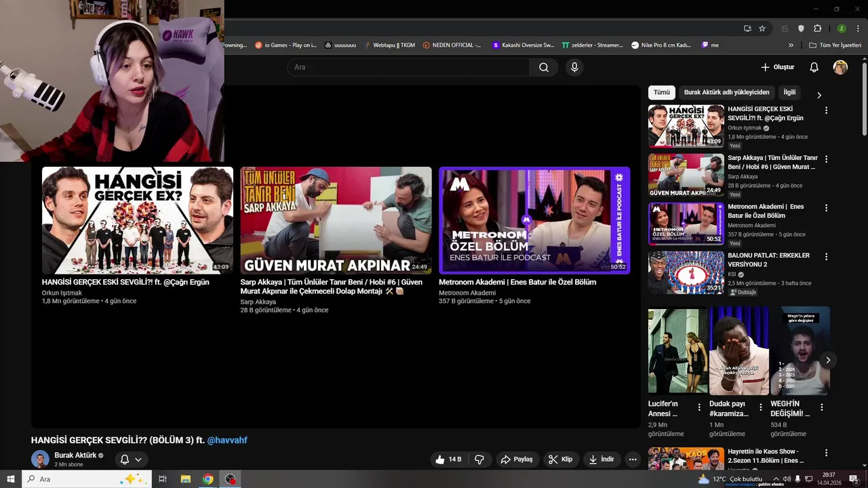Open BALONU PATLAT sidebar thumbnail
868x488 pixels.
[686, 272]
